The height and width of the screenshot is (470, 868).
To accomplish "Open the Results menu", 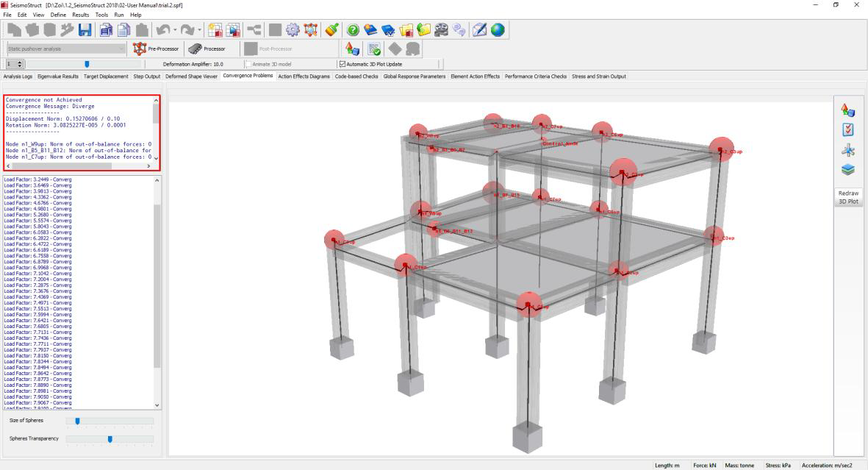I will click(80, 15).
